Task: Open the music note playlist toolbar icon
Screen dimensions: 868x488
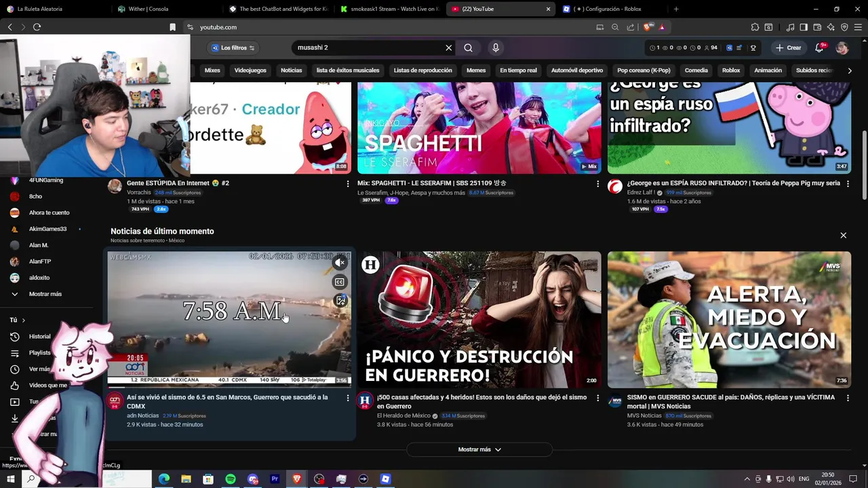Action: 790,27
